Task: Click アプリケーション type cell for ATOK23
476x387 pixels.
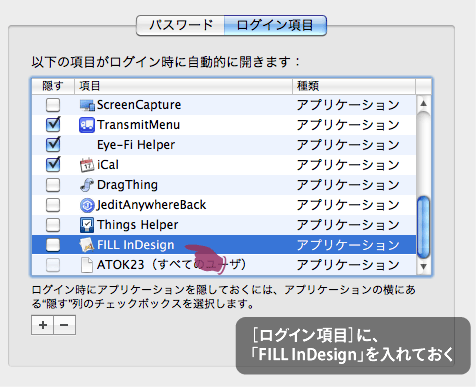Action: coord(348,265)
